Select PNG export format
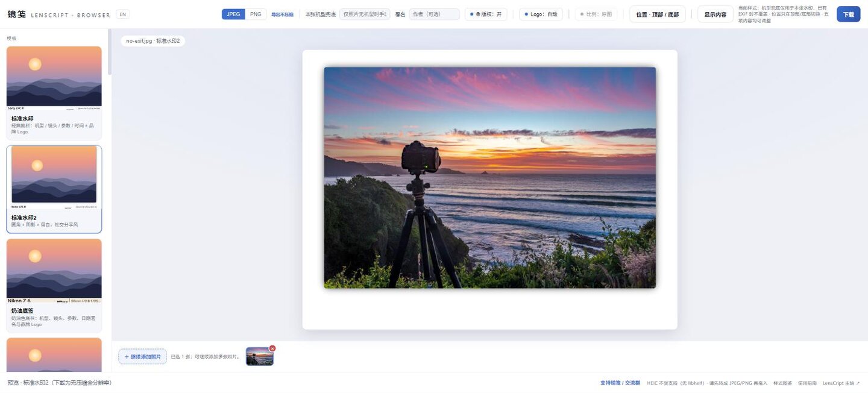 (256, 14)
